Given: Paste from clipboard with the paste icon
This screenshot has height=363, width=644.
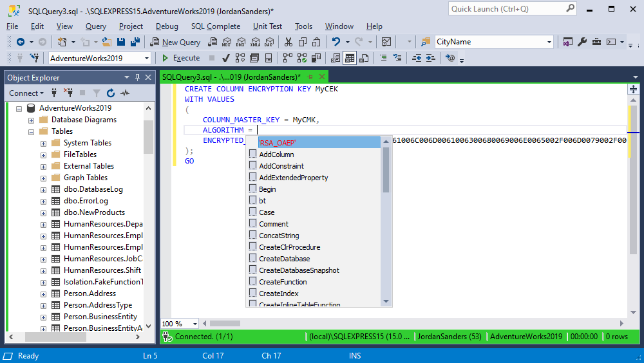Looking at the screenshot, I should [x=316, y=42].
